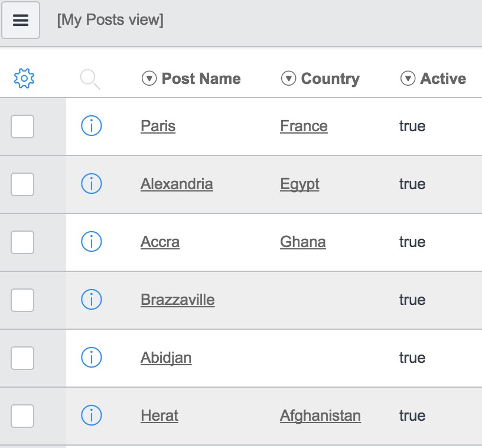Screen dimensions: 482x448
Task: Sort by the Post Name header
Action: [201, 79]
